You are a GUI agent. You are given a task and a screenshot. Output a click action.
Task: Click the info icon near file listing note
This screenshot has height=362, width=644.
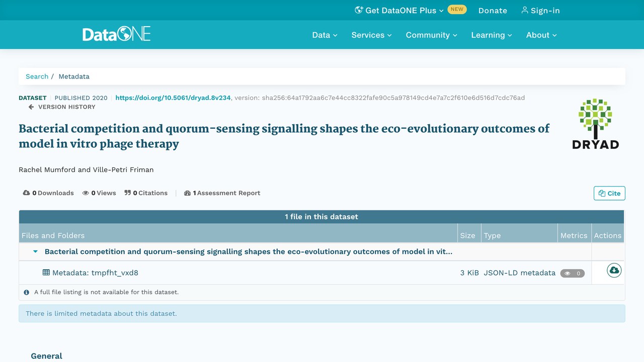point(27,292)
